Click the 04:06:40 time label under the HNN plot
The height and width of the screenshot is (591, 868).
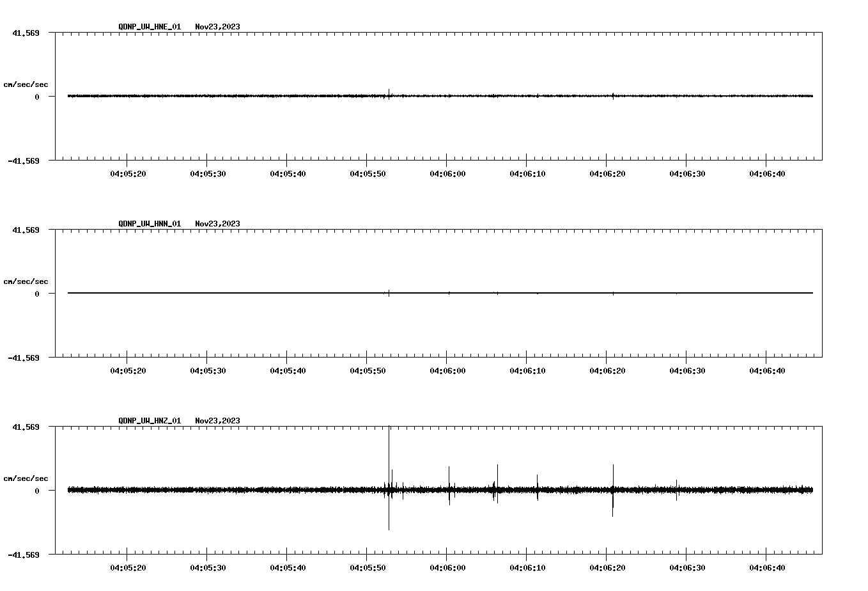pos(767,371)
